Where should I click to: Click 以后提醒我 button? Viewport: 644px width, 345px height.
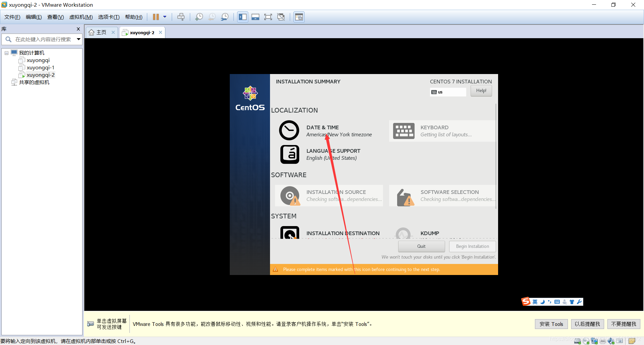pyautogui.click(x=587, y=324)
